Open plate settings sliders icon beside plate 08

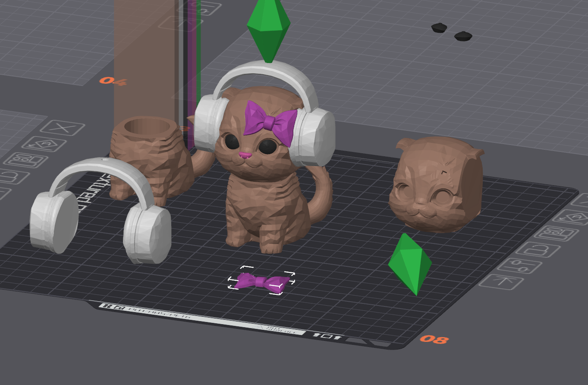click(519, 265)
